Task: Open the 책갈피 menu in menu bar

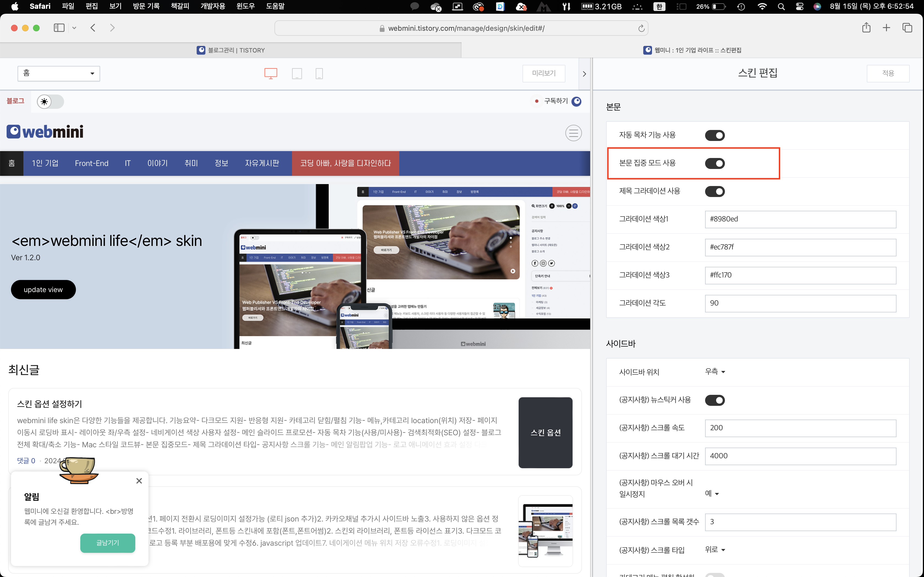Action: 180,6
